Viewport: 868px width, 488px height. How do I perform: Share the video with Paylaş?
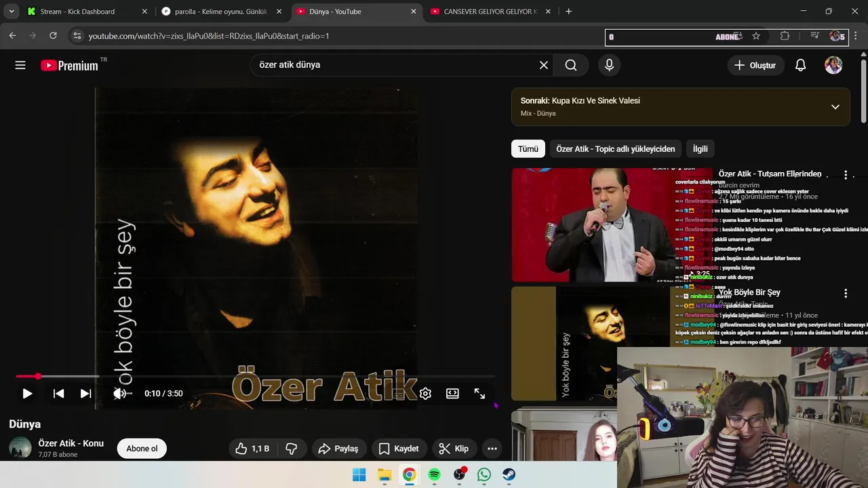tap(338, 449)
